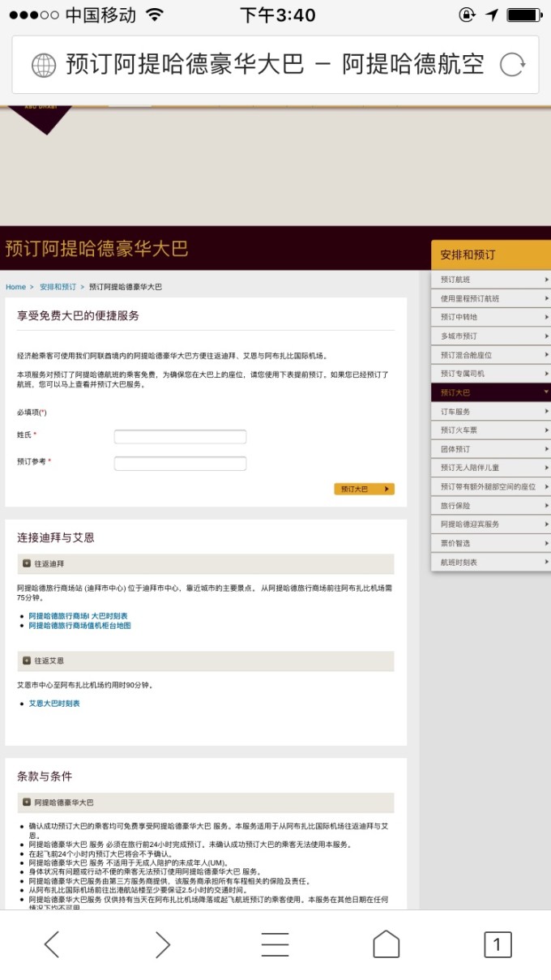Tap the address bar page title

pyautogui.click(x=275, y=65)
